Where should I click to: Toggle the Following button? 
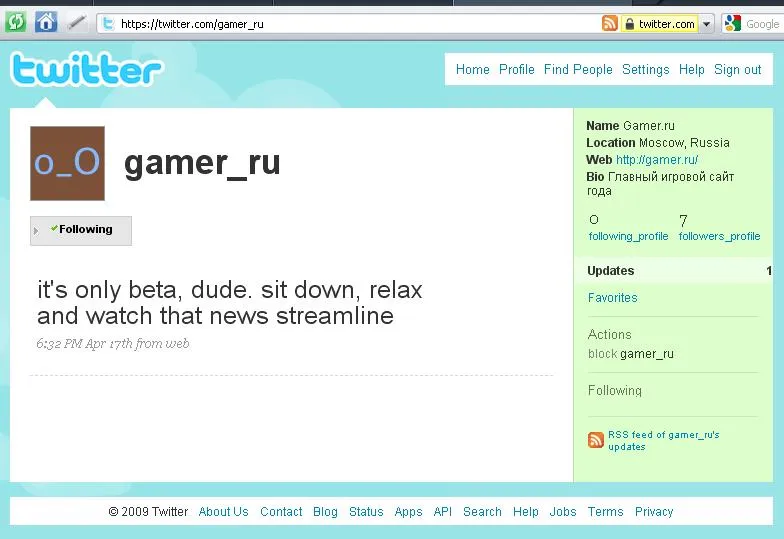pos(81,230)
